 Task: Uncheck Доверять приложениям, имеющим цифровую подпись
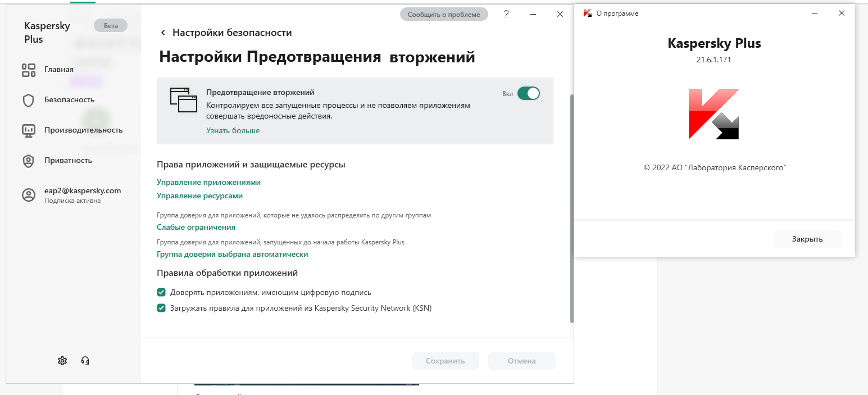coord(161,292)
